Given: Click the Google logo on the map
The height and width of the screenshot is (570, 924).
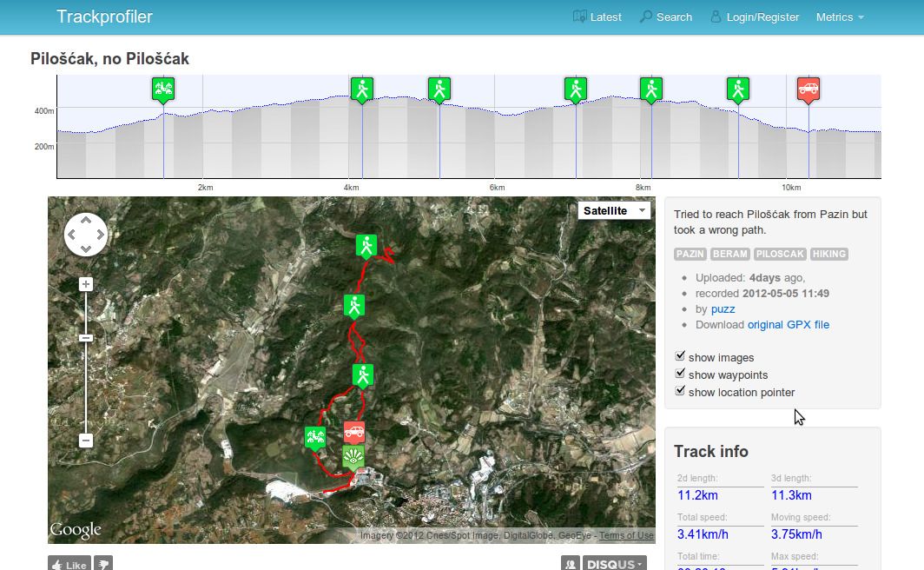Looking at the screenshot, I should [76, 529].
